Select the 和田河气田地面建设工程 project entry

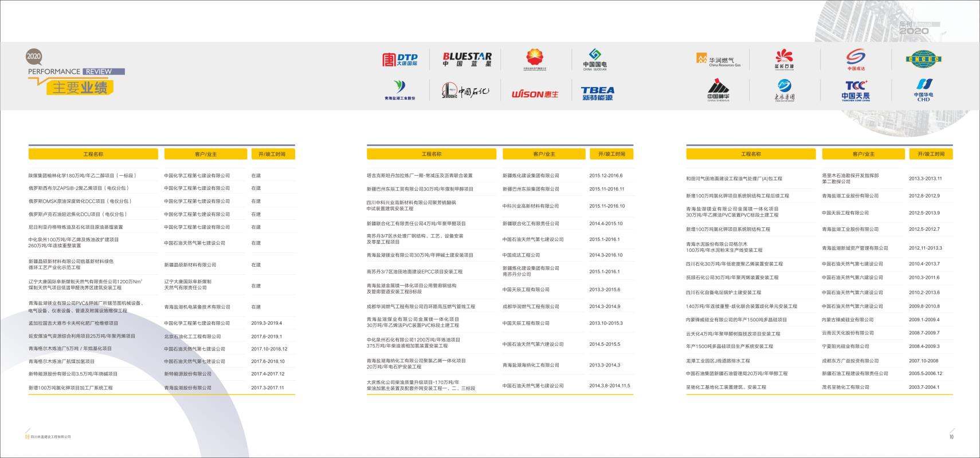(734, 179)
